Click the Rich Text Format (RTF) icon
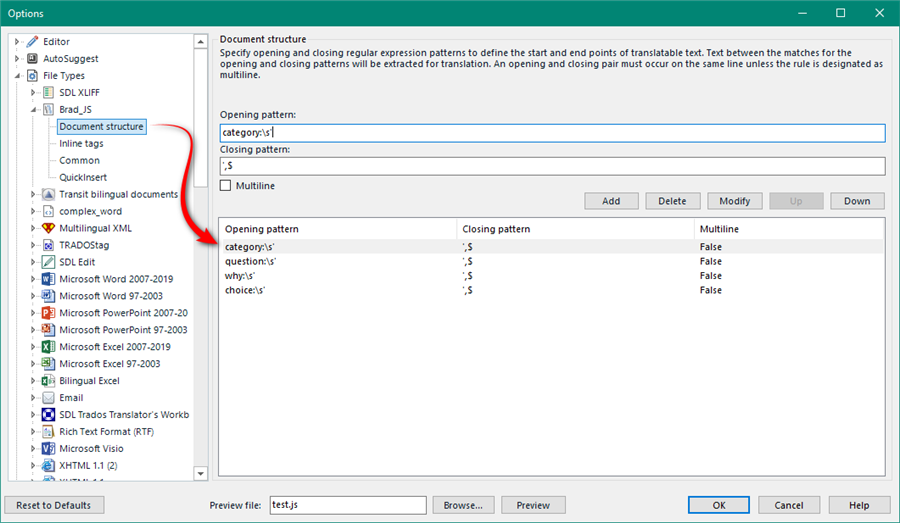 (x=49, y=431)
